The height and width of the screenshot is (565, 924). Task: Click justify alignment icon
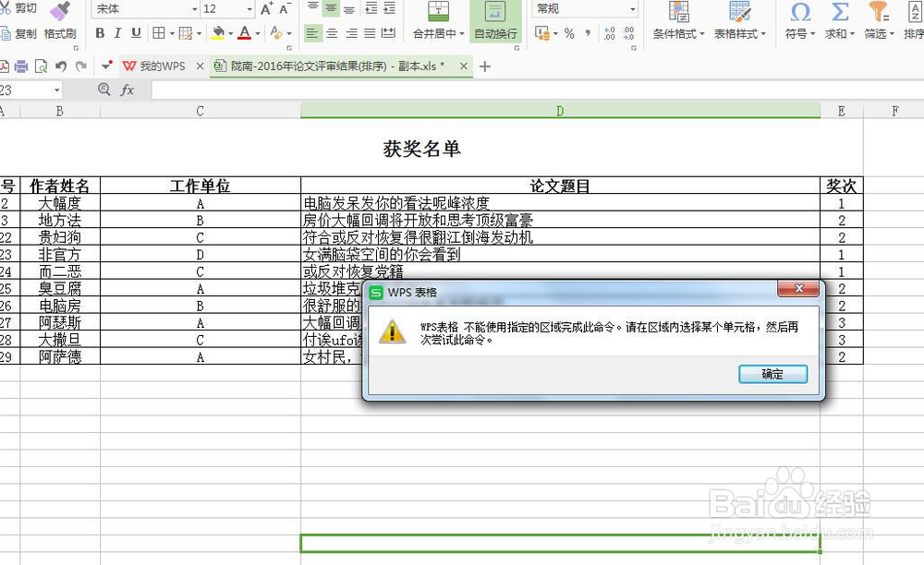(370, 33)
